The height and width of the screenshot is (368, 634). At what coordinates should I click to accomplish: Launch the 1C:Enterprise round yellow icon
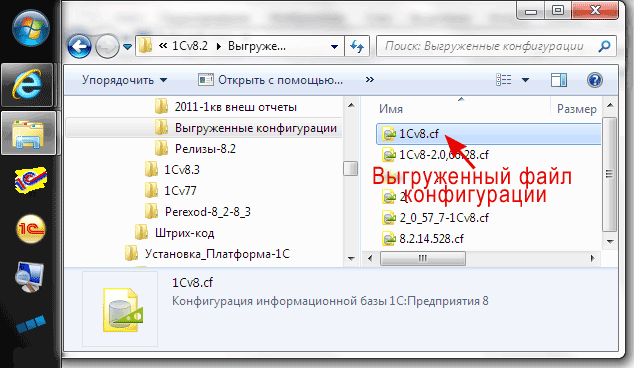pyautogui.click(x=31, y=229)
